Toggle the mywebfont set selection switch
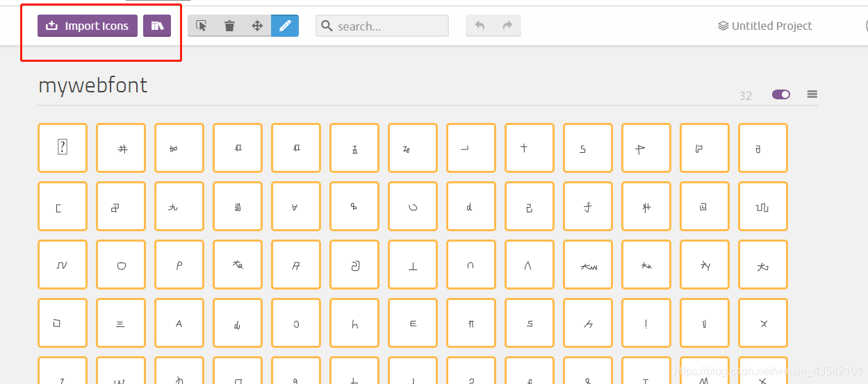This screenshot has width=868, height=384. (x=781, y=94)
